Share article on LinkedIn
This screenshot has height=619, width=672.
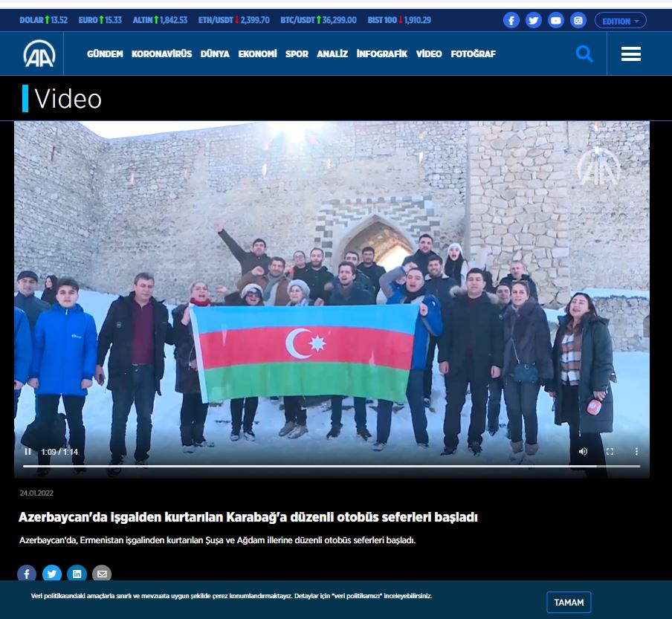coord(77,574)
